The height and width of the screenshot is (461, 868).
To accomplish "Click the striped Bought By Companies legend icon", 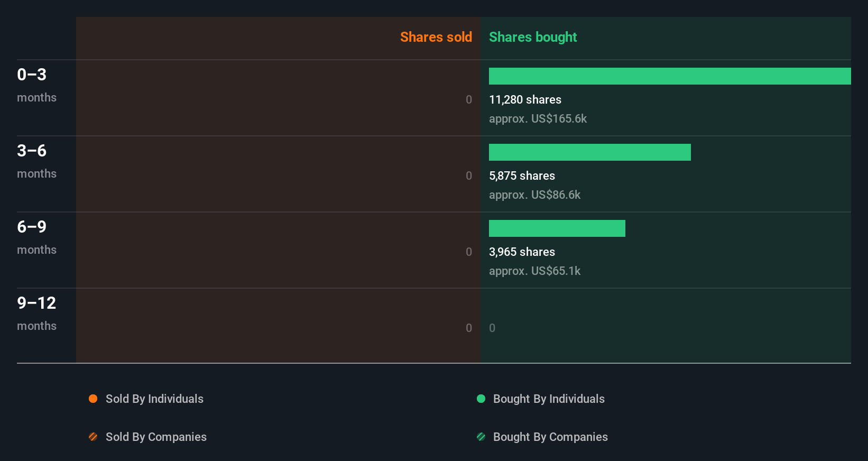I will 481,437.
